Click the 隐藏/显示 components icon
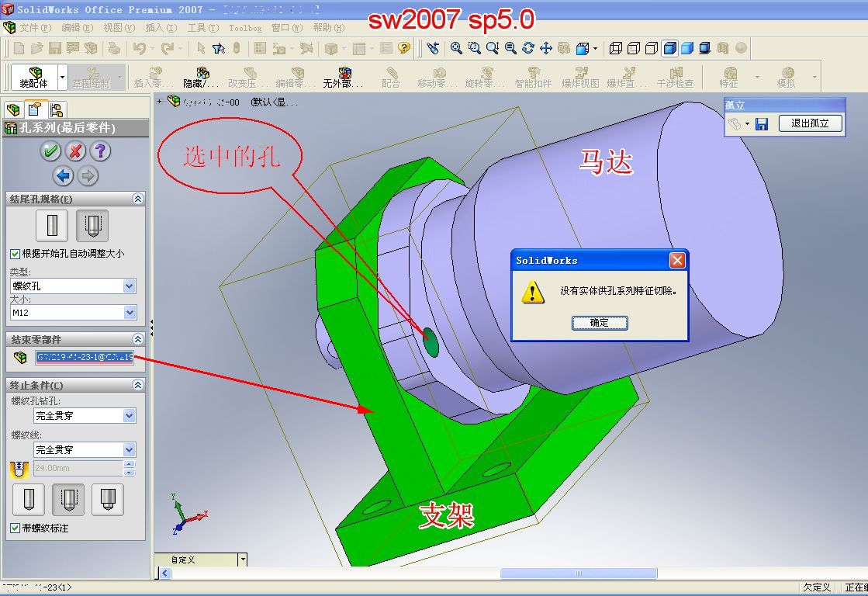The height and width of the screenshot is (596, 868). click(200, 77)
